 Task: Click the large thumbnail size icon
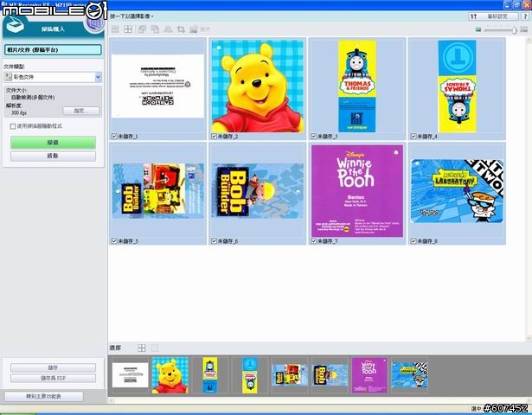pos(524,29)
